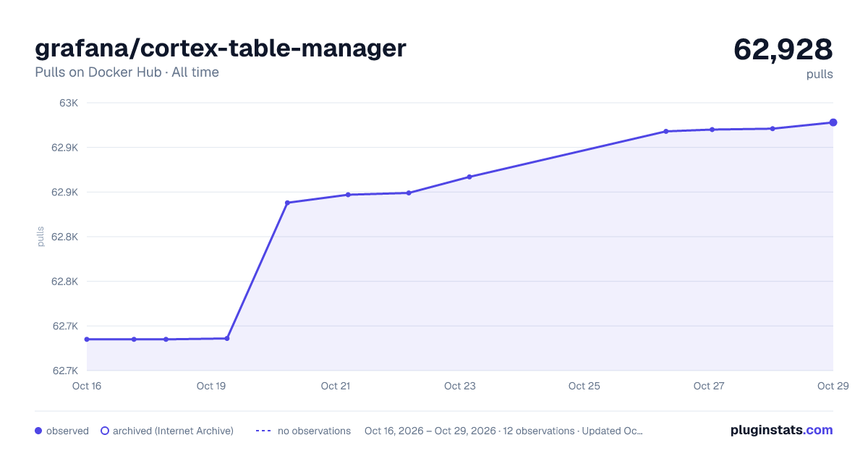
Task: Click the filled observed legend dot
Action: (x=38, y=431)
